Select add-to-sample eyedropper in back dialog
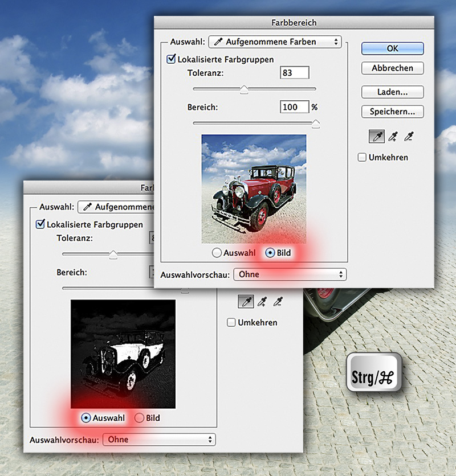 tap(262, 301)
